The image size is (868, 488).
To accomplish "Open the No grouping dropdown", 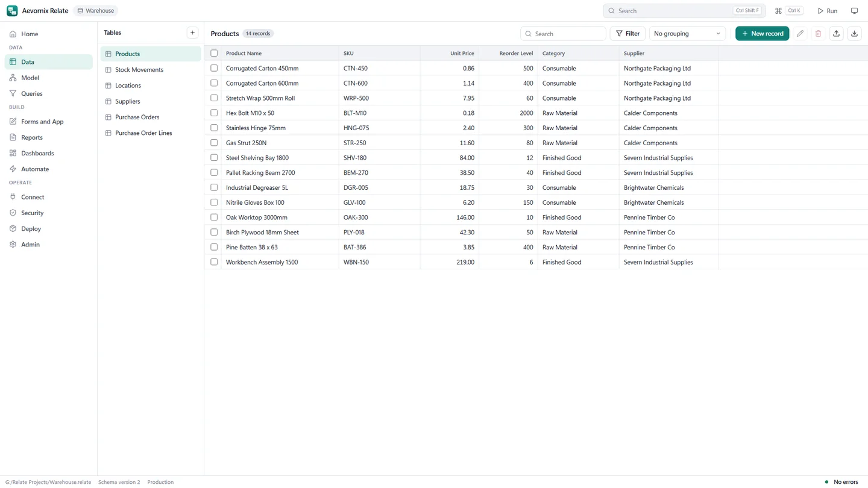I will 687,34.
